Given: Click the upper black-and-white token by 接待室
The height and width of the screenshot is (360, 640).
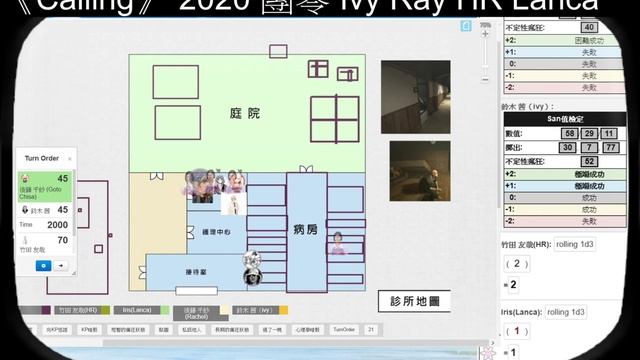Looking at the screenshot, I should coord(252,259).
